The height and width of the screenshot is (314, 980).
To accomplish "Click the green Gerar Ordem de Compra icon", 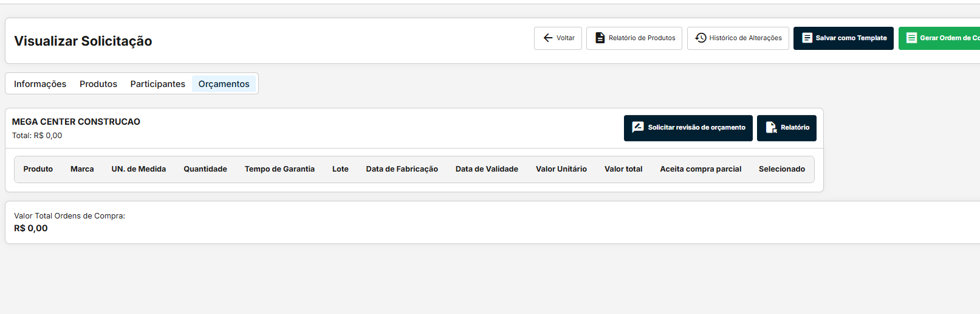I will tap(911, 38).
